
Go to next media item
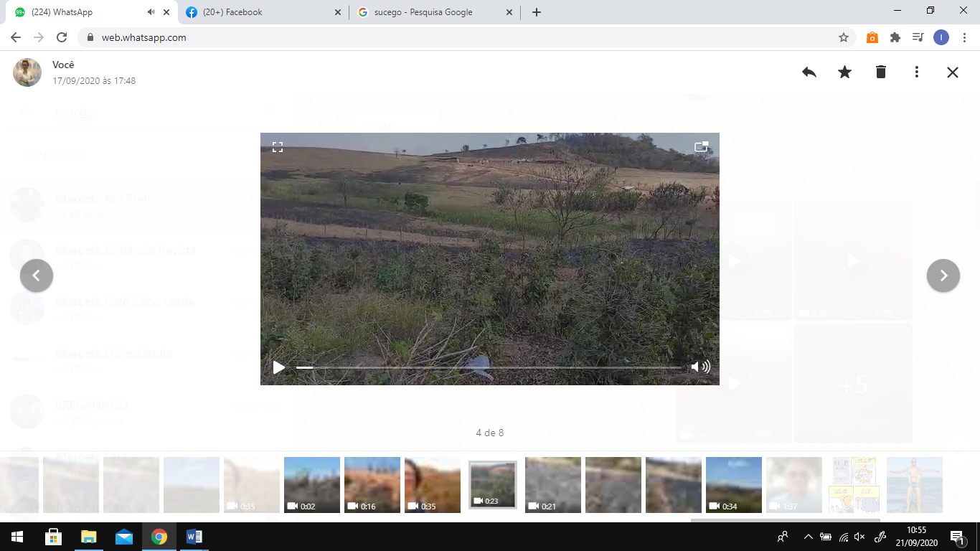tap(943, 275)
